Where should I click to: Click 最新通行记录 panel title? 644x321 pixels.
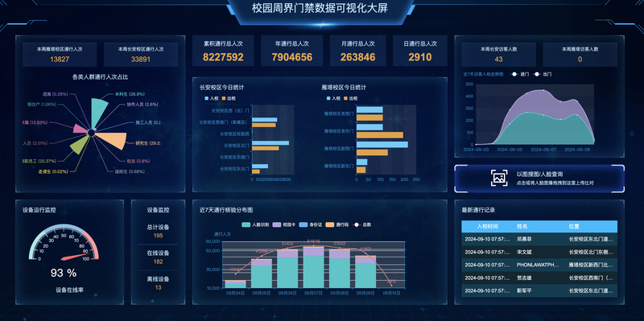(x=478, y=210)
